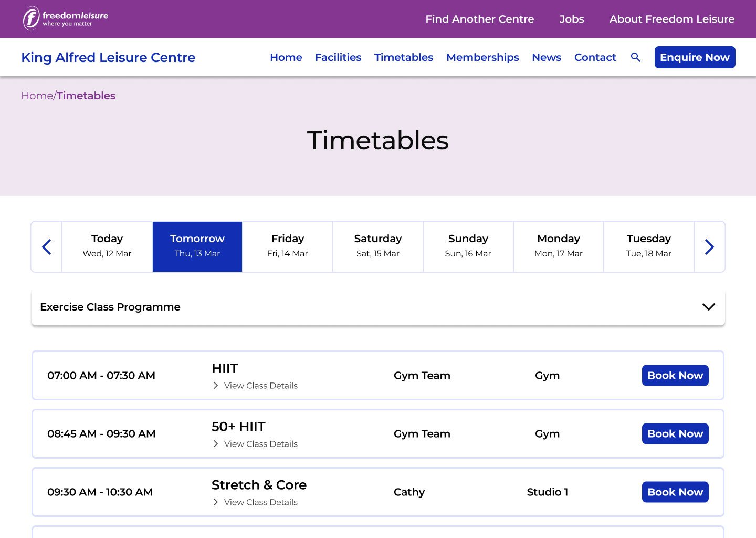The height and width of the screenshot is (538, 756).
Task: Select the Monday 17 Mar tab
Action: pos(559,247)
